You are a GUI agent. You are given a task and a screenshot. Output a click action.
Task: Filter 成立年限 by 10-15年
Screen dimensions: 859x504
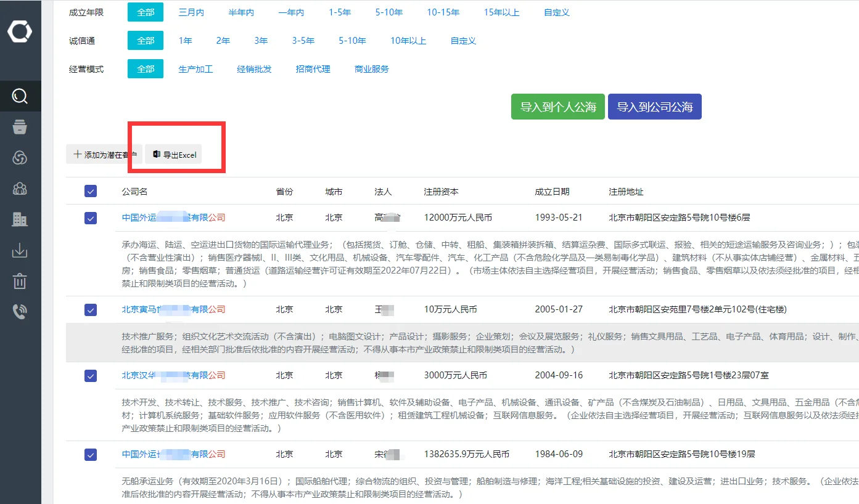[443, 12]
